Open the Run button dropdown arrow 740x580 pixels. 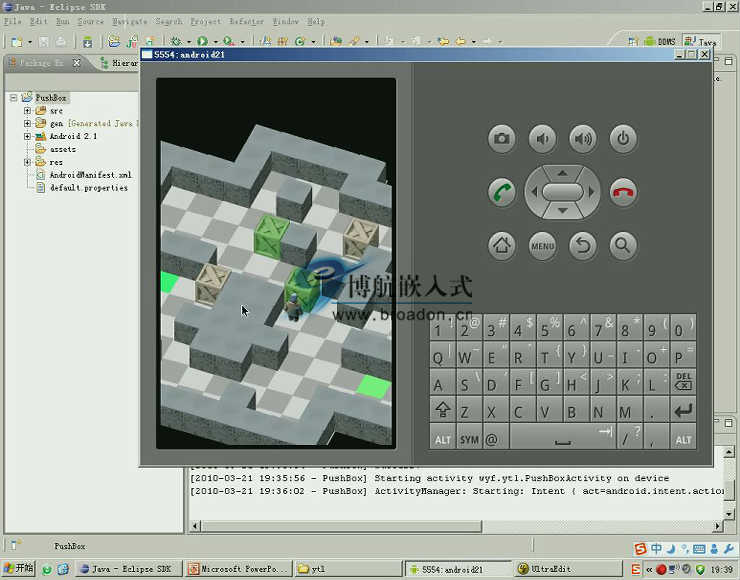(x=215, y=42)
